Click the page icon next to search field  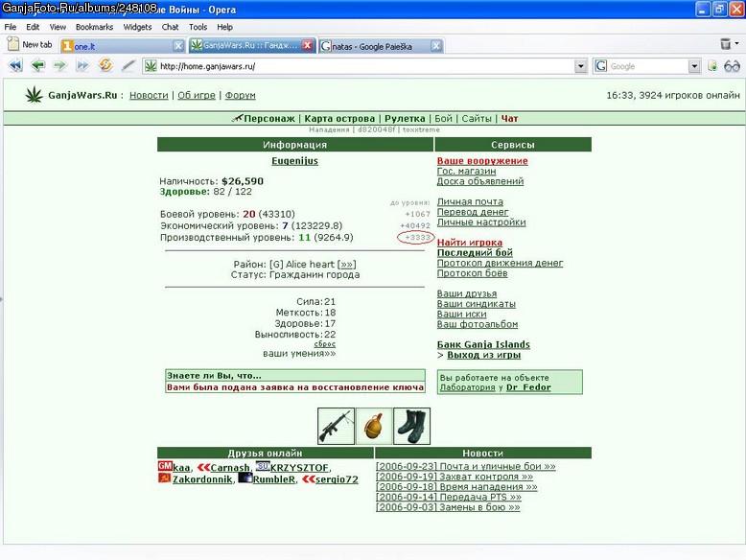coord(712,66)
